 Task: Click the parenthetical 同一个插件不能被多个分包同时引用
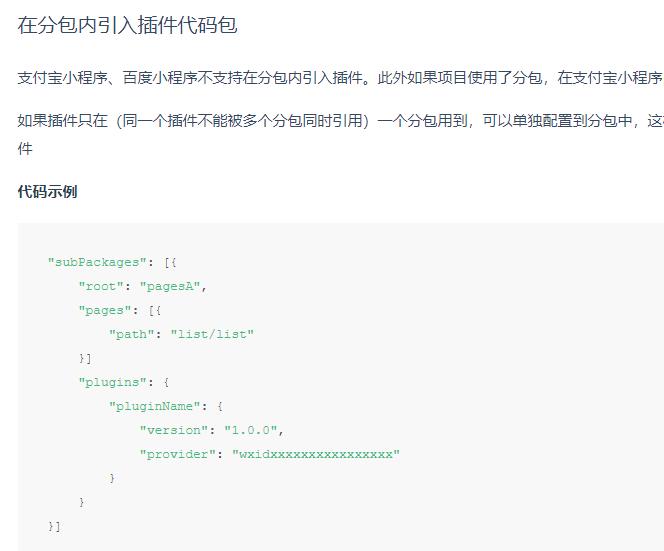[x=243, y=121]
